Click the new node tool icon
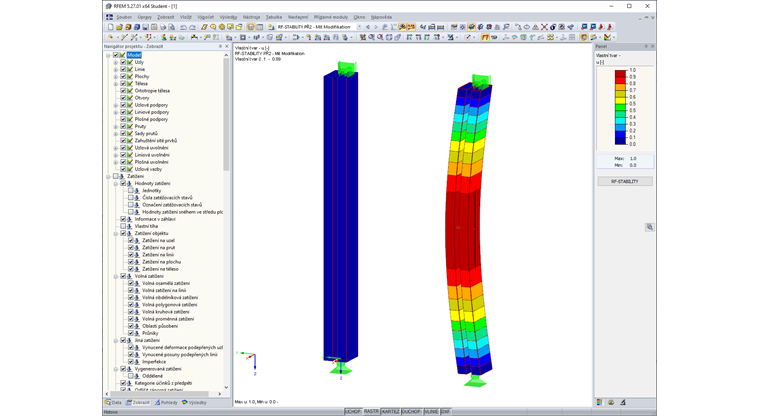 (111, 37)
